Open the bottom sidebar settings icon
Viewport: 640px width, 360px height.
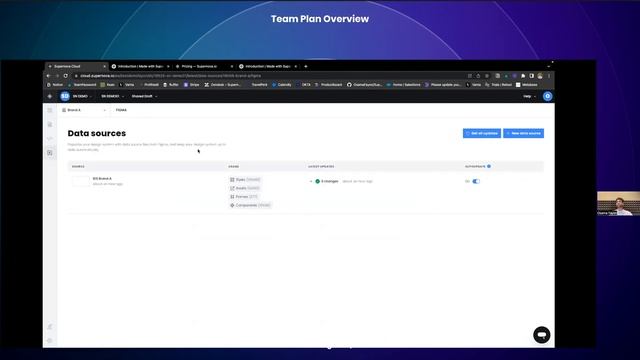[50, 340]
